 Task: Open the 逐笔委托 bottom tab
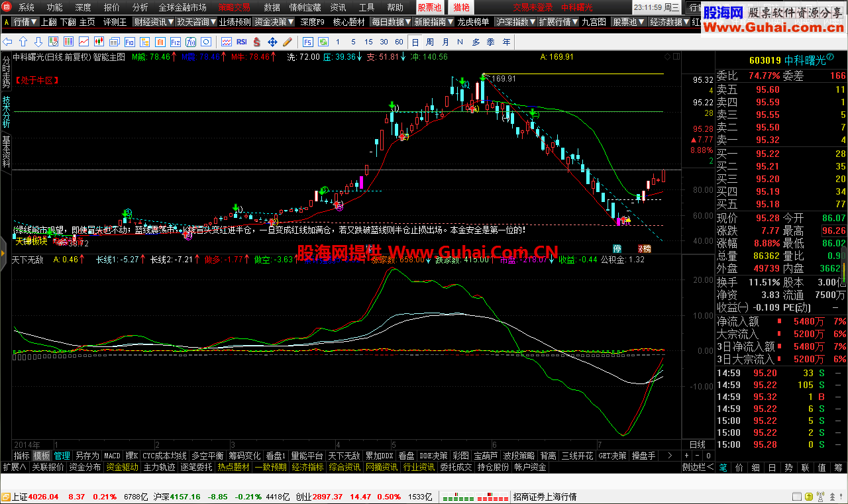coord(197,467)
